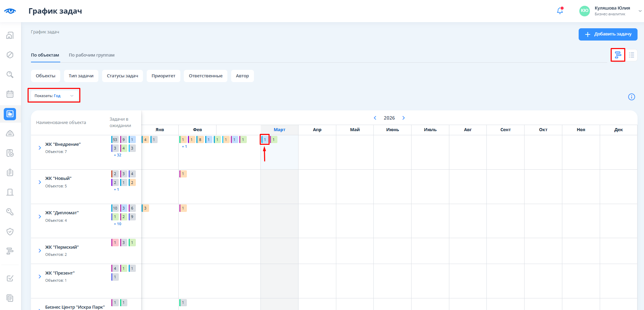The width and height of the screenshot is (644, 310).
Task: Open the home icon in sidebar
Action: [10, 35]
